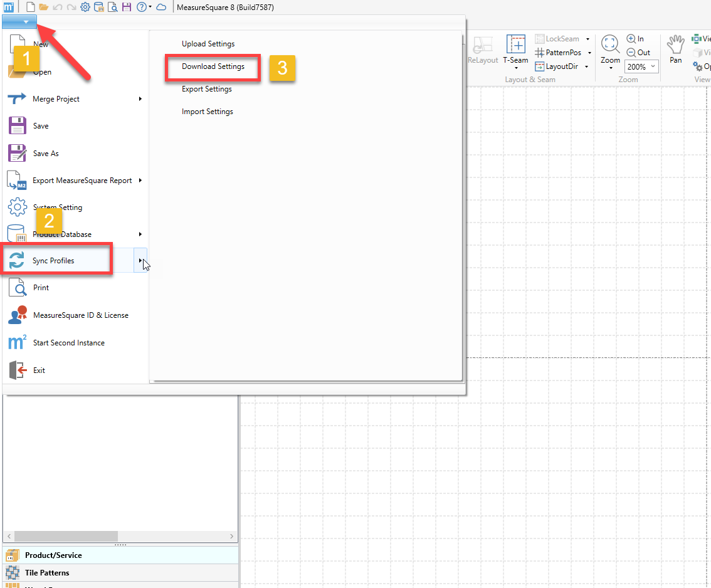This screenshot has height=588, width=711.
Task: Click the Exit door icon
Action: [18, 370]
